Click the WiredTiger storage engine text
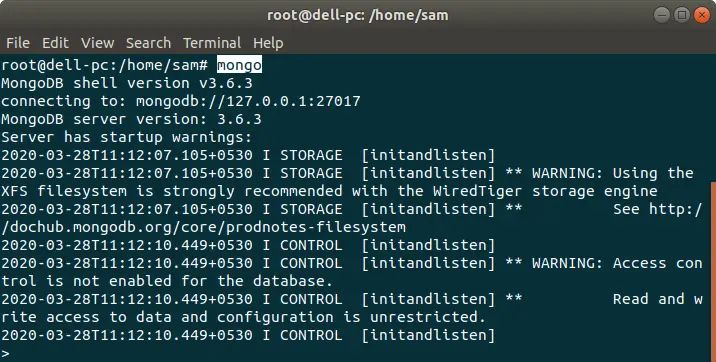 click(x=545, y=191)
